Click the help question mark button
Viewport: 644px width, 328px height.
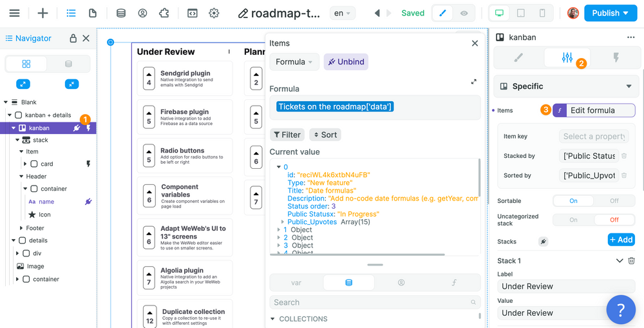pos(620,310)
